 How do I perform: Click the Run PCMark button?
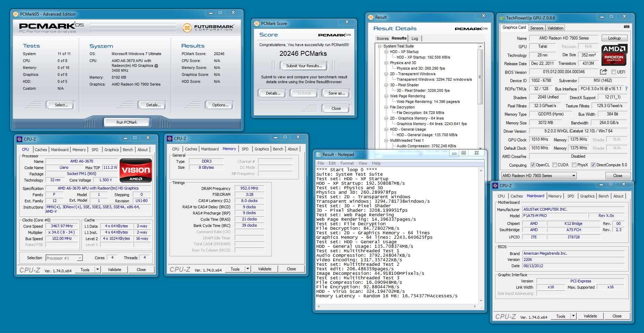[127, 122]
